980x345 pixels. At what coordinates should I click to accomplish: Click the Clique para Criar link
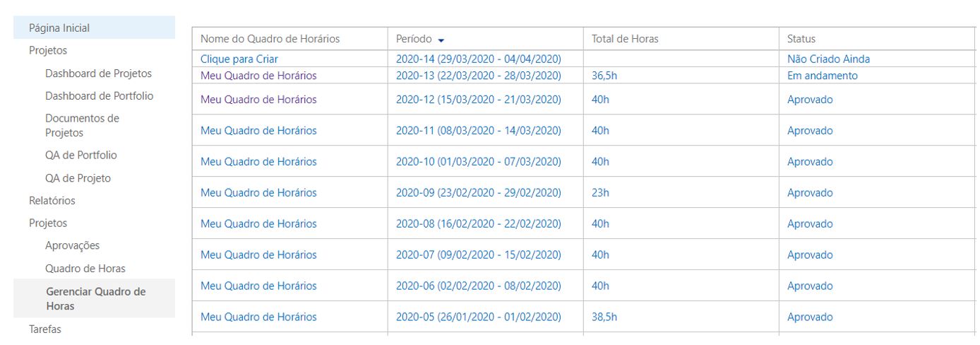tap(239, 59)
